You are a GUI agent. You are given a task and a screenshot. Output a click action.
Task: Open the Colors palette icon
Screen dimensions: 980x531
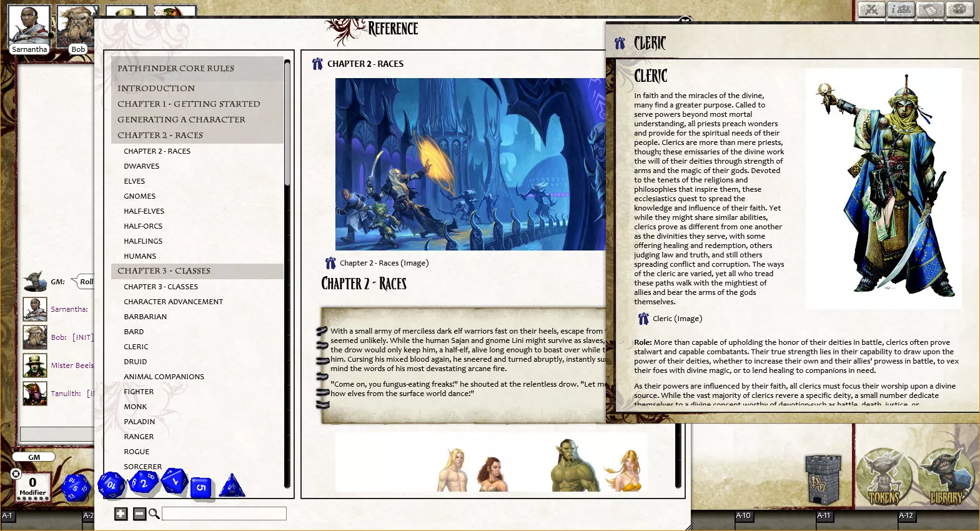click(x=959, y=9)
